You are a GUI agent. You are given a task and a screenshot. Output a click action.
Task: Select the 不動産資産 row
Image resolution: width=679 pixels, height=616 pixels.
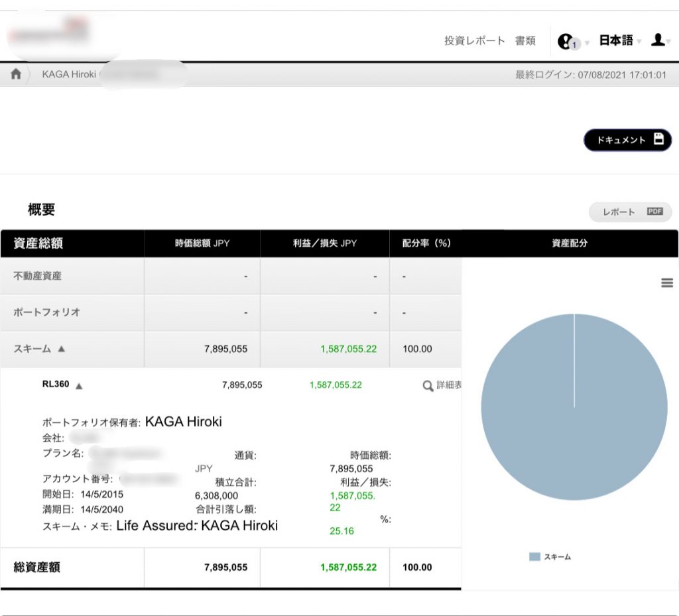pos(38,276)
